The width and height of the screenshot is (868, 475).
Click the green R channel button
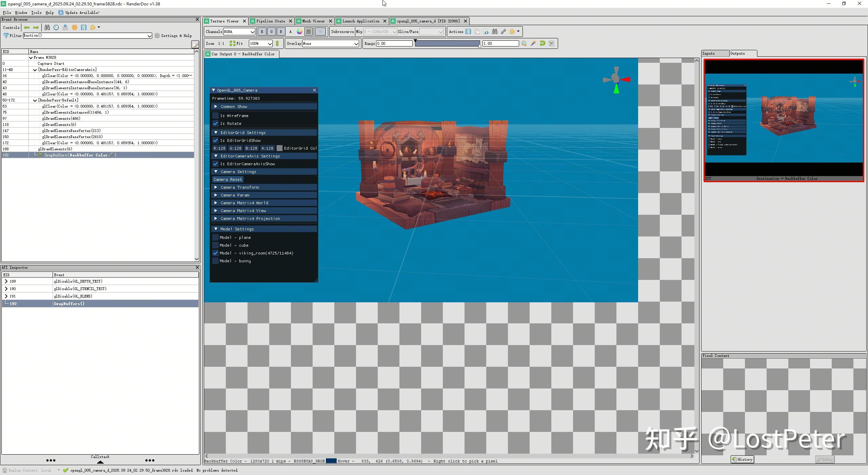(x=262, y=32)
